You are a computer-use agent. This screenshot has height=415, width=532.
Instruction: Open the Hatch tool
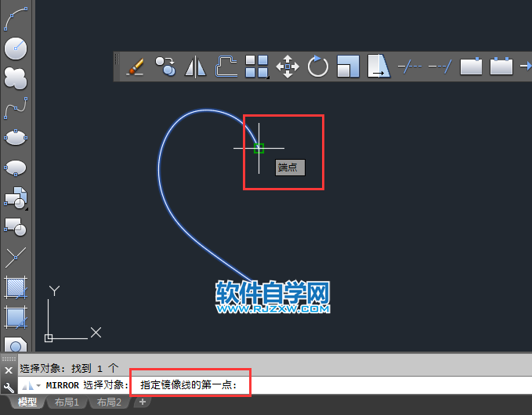[x=16, y=287]
